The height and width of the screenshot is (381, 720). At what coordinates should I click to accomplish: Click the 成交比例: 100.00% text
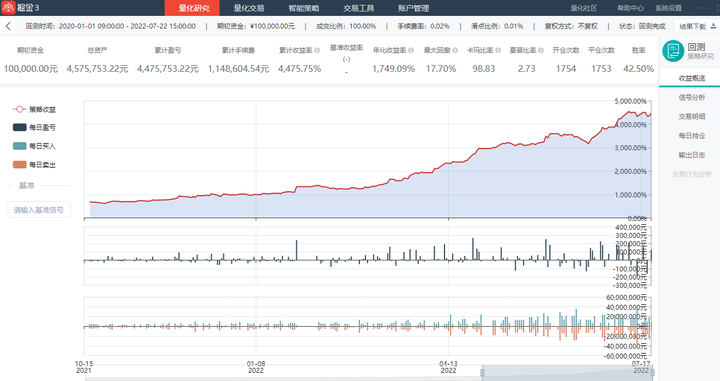click(x=346, y=26)
